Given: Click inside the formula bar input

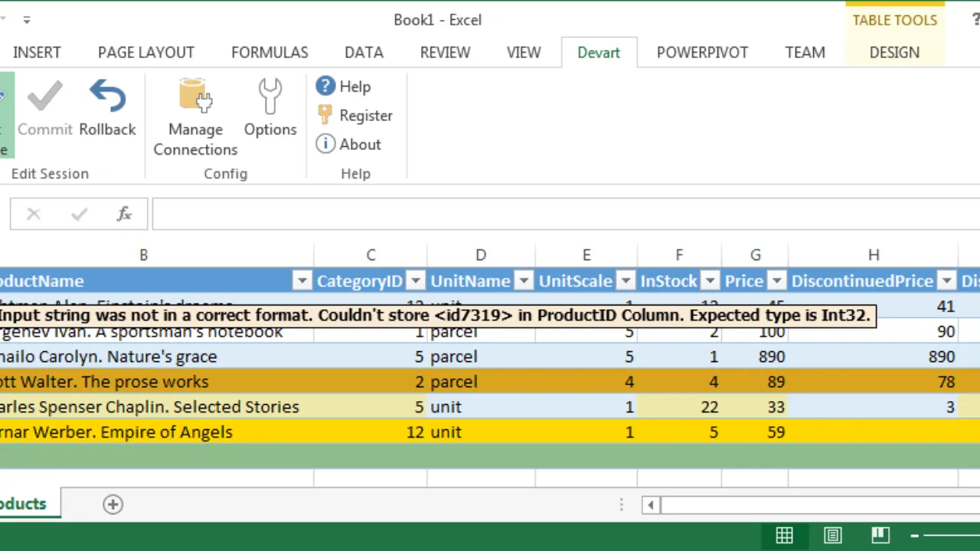Looking at the screenshot, I should pos(566,214).
